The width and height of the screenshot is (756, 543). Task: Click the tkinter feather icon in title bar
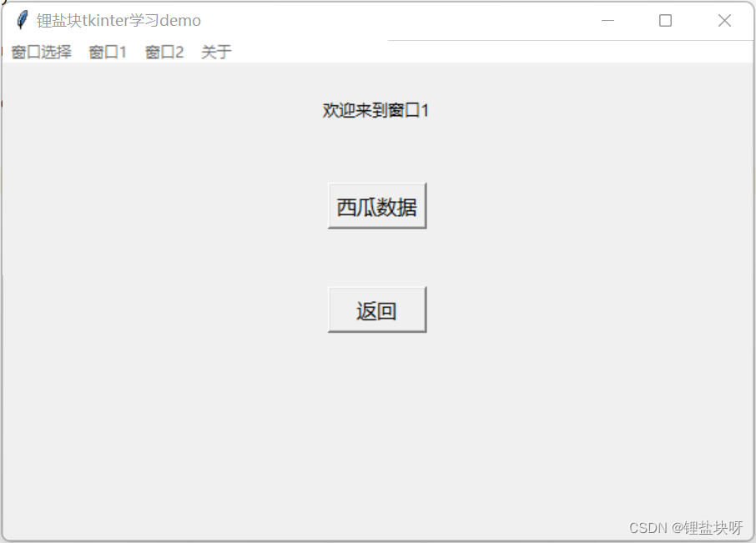click(22, 20)
